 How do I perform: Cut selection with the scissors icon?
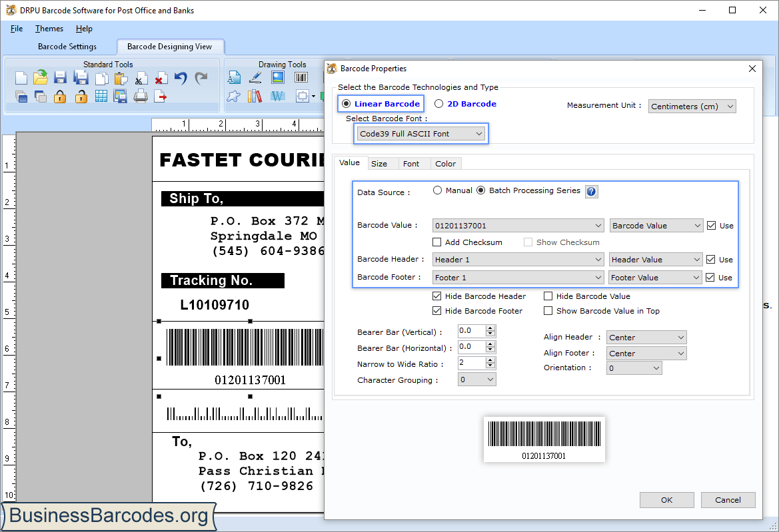pyautogui.click(x=141, y=79)
